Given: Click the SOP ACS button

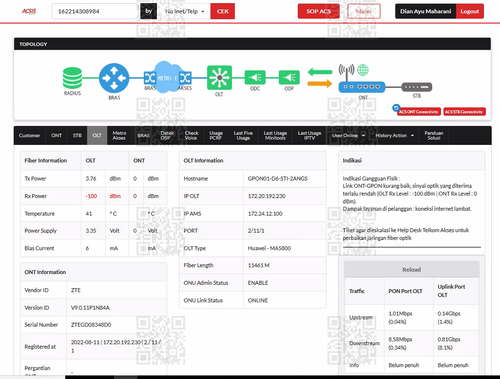Looking at the screenshot, I should (x=319, y=11).
